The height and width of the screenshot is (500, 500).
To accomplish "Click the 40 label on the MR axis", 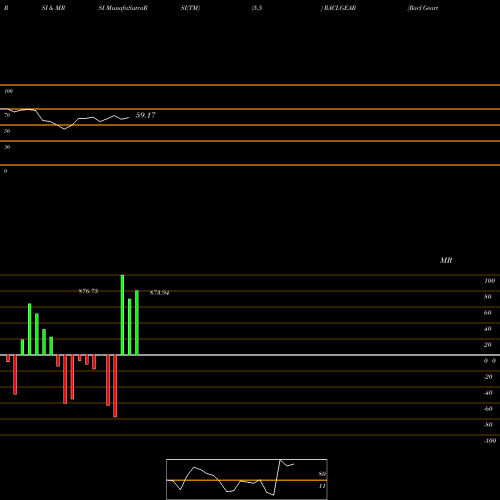I will pyautogui.click(x=488, y=329).
